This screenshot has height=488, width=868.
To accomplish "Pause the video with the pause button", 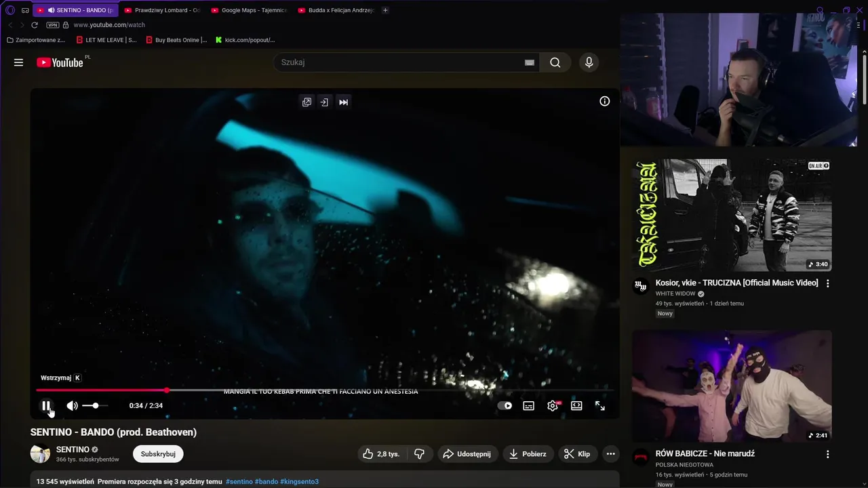I will tap(46, 406).
